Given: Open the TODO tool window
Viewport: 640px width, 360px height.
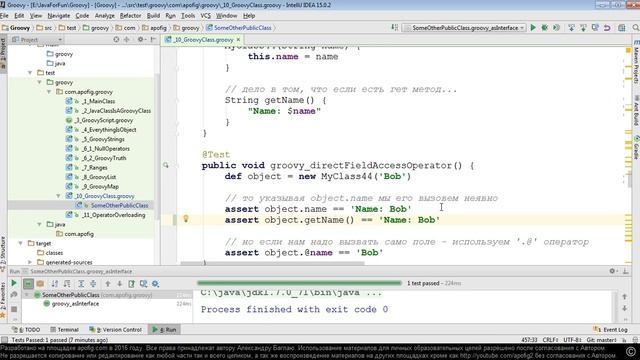Looking at the screenshot, I should (26, 329).
